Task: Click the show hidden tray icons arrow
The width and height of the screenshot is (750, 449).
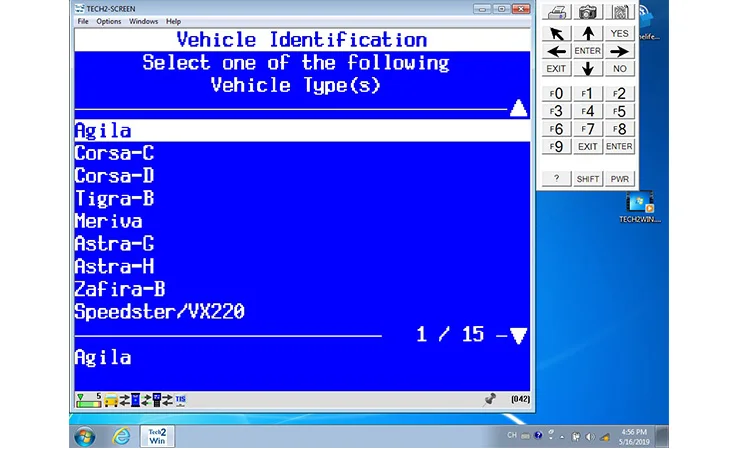Action: pos(562,437)
